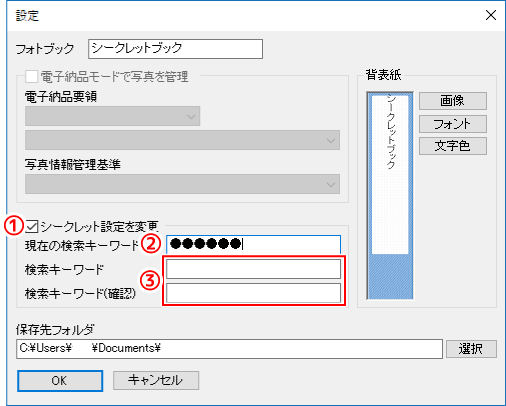Focus the new 検索キーワード field
Screen dimensions: 506x406
[253, 269]
